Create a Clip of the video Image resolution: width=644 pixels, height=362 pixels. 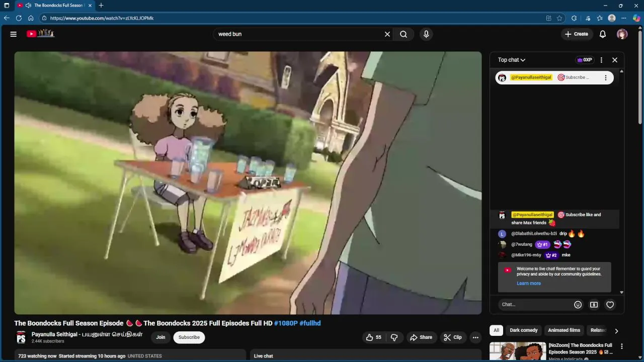[453, 337]
